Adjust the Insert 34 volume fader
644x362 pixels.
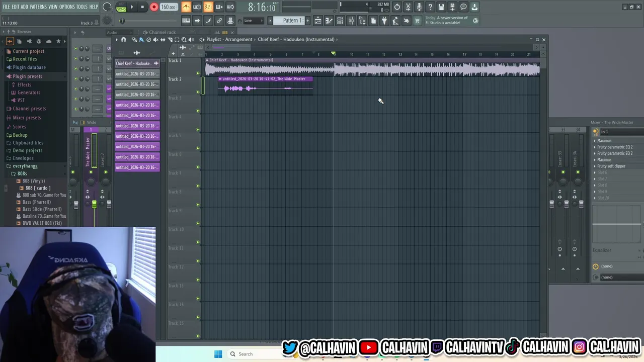[581, 204]
